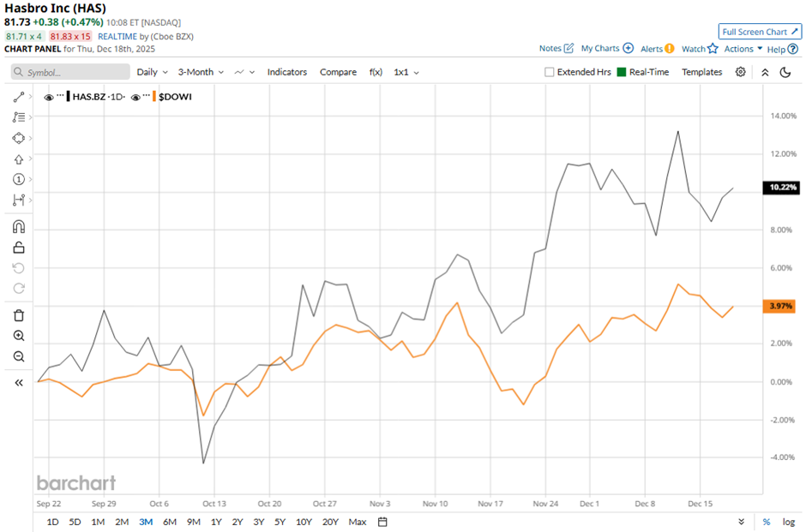Image resolution: width=806 pixels, height=532 pixels.
Task: Add to My Charts plus icon
Action: 629,48
